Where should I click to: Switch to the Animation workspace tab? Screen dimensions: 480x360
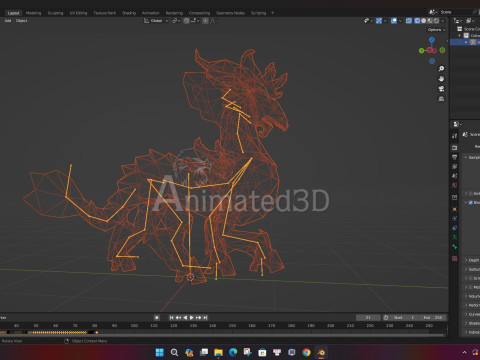[x=151, y=13]
